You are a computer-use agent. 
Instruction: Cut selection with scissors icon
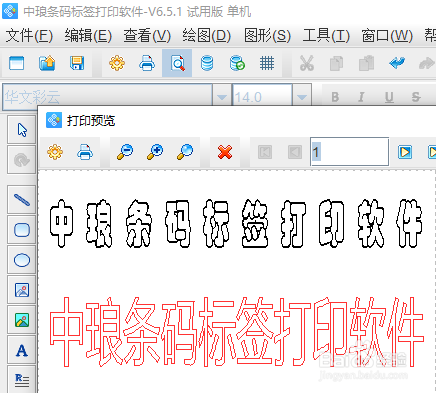click(x=307, y=63)
